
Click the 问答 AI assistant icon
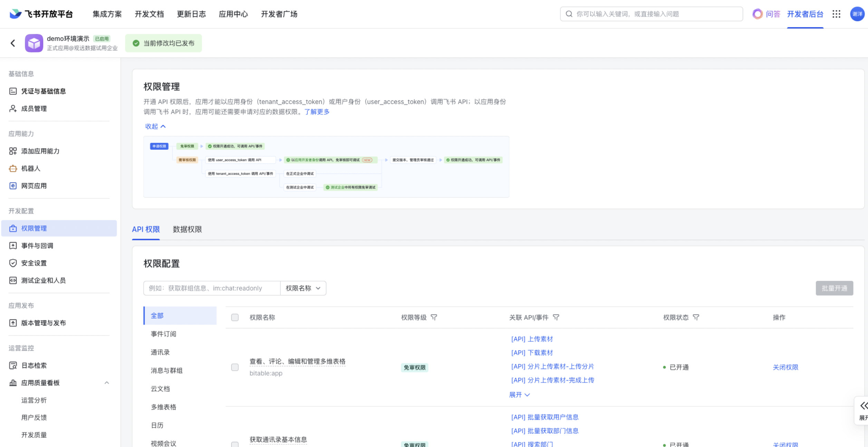click(758, 14)
